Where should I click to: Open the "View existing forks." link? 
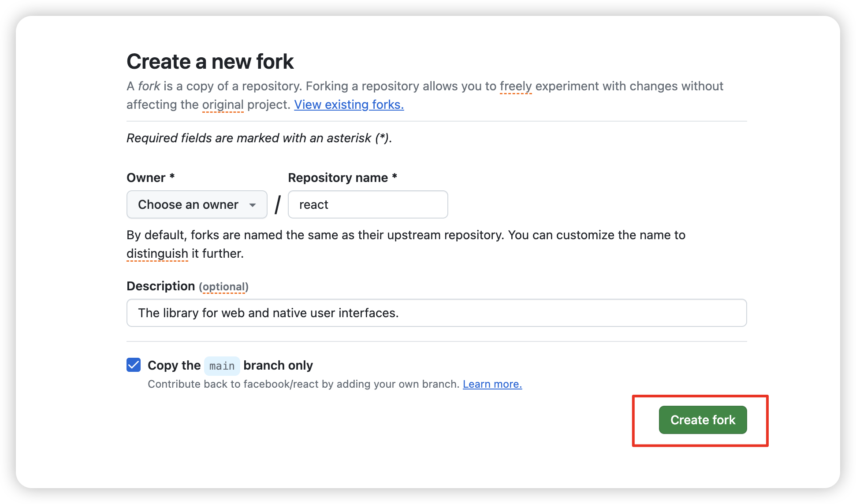point(349,104)
